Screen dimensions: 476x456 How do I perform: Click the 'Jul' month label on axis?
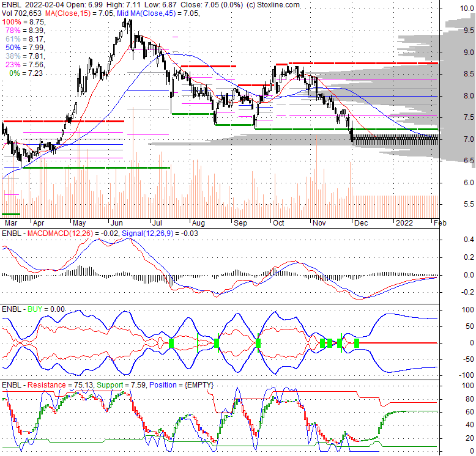tap(157, 223)
